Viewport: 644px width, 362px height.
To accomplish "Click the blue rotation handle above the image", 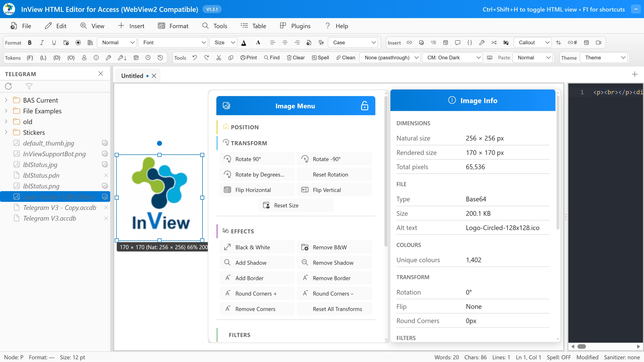I will [159, 143].
